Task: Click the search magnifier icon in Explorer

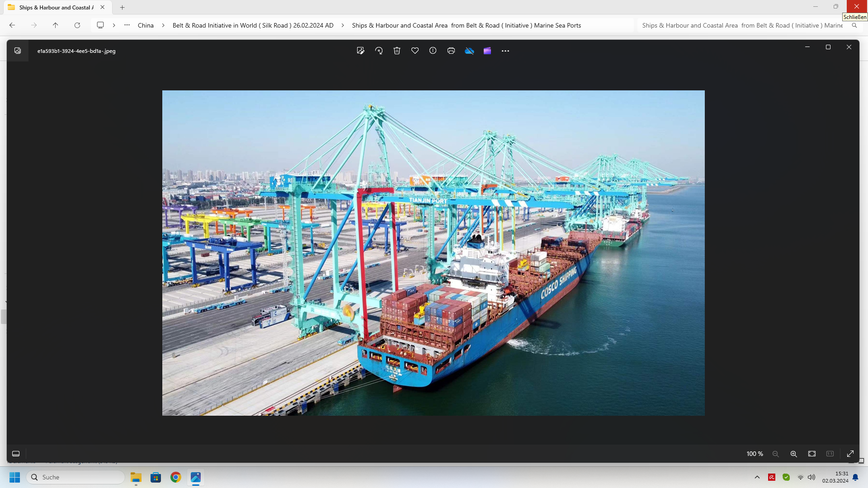Action: 854,25
